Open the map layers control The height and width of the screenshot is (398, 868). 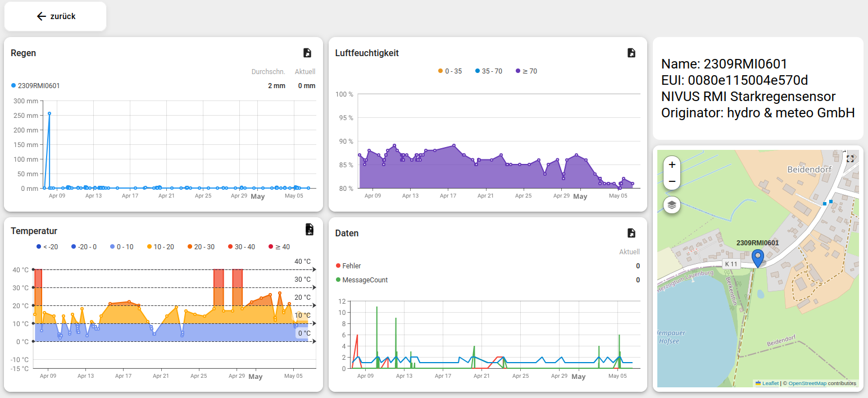click(672, 205)
